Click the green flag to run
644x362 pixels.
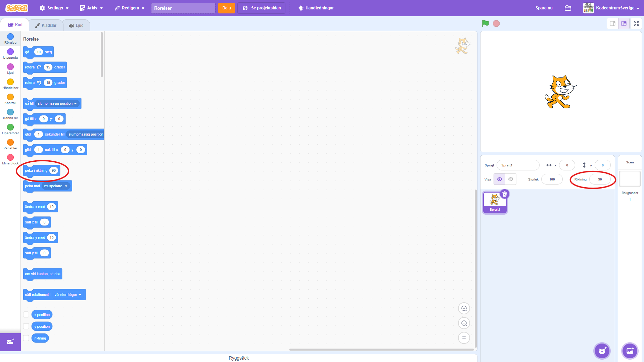point(485,23)
